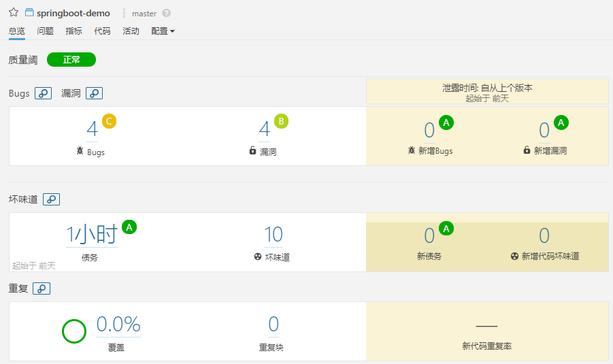
Task: Switch to the 问题 tab
Action: click(x=46, y=31)
